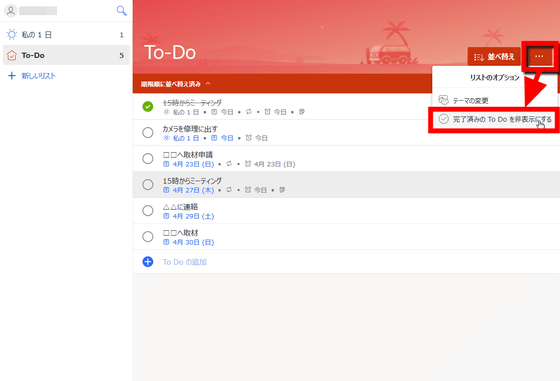Click the user account avatar
This screenshot has height=381, width=560.
pos(11,11)
